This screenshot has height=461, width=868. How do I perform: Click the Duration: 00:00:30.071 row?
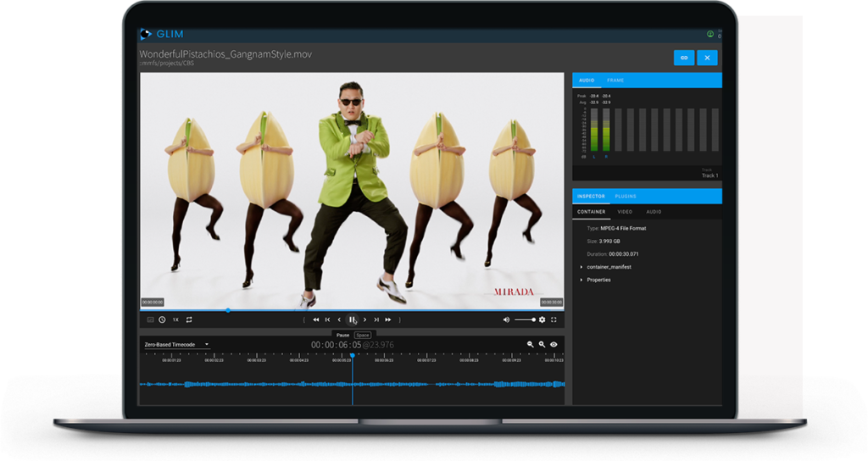click(x=612, y=254)
